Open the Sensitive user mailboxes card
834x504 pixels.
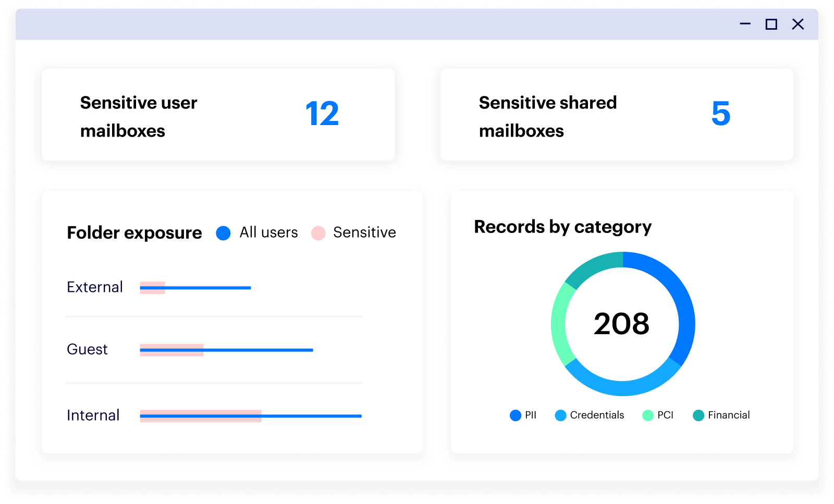(218, 115)
